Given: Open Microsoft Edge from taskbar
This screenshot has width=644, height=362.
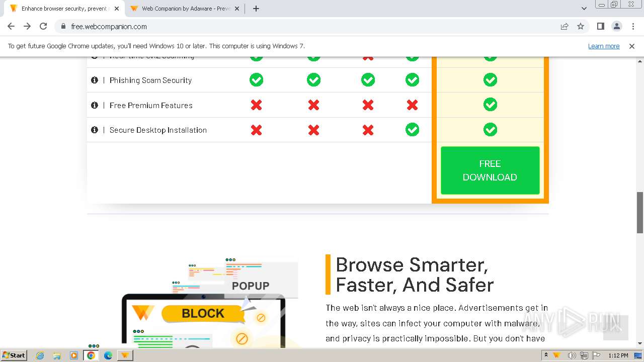Looking at the screenshot, I should coord(108,355).
